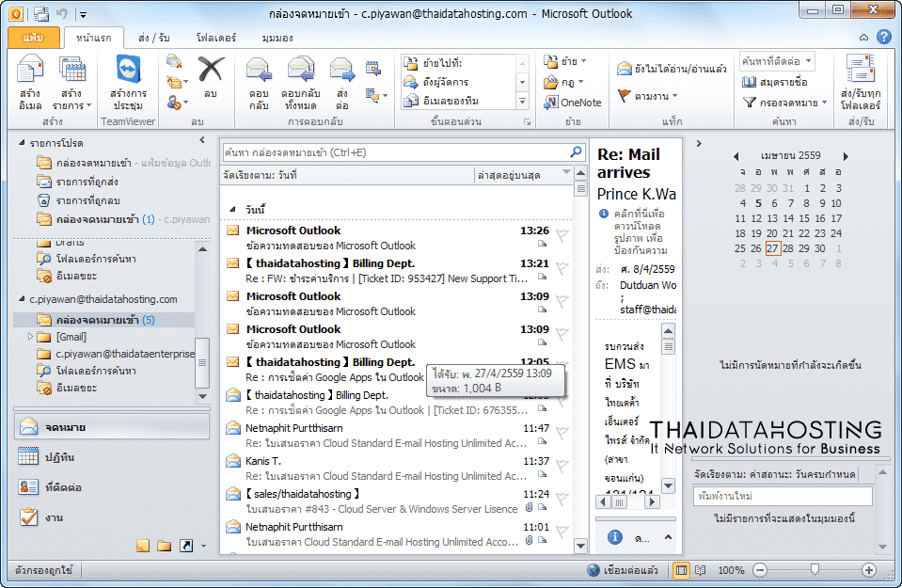The height and width of the screenshot is (588, 902).
Task: Click Send/Receive All Folders (ส่ง/รับทุกโฟลเดอร์)
Action: 862,83
